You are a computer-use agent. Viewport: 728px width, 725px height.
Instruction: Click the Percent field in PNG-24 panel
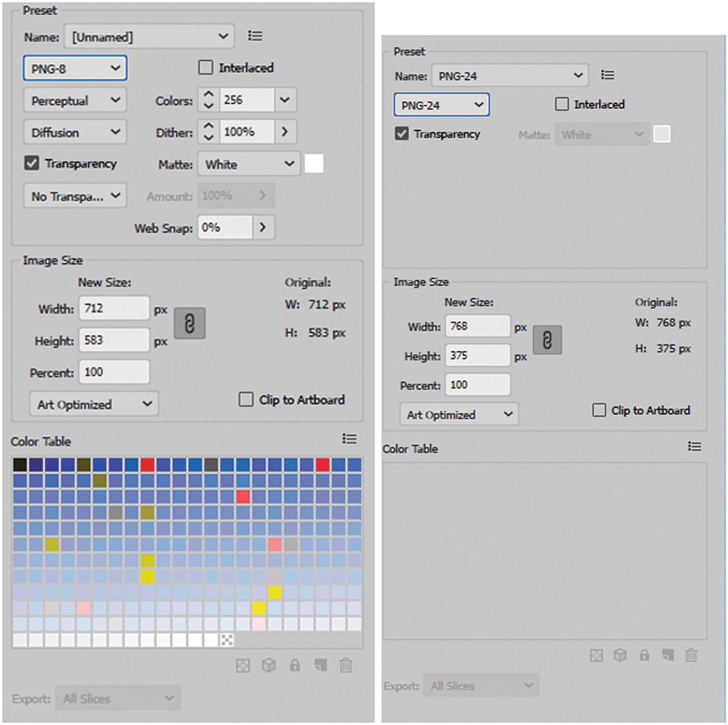click(478, 385)
